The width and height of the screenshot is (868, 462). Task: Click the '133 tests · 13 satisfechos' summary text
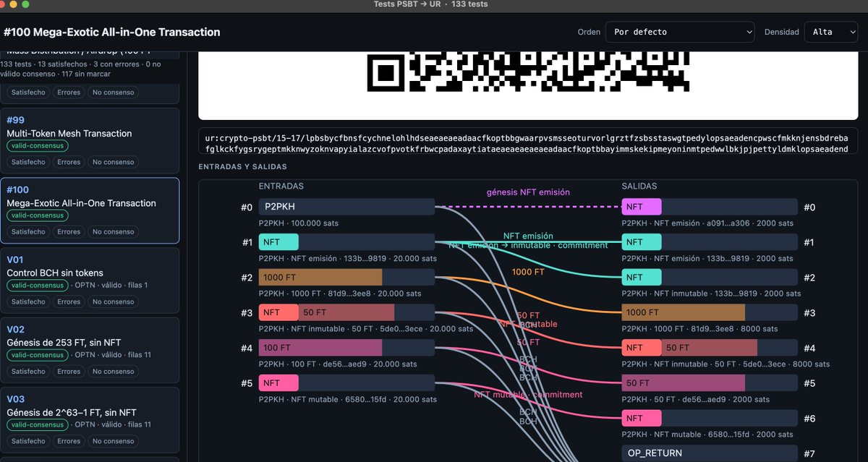pyautogui.click(x=80, y=69)
